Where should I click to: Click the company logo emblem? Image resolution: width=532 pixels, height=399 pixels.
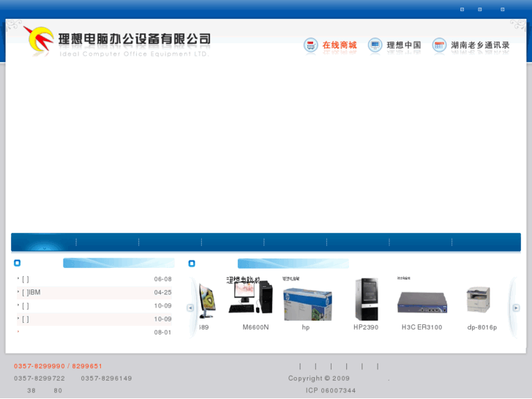click(39, 40)
